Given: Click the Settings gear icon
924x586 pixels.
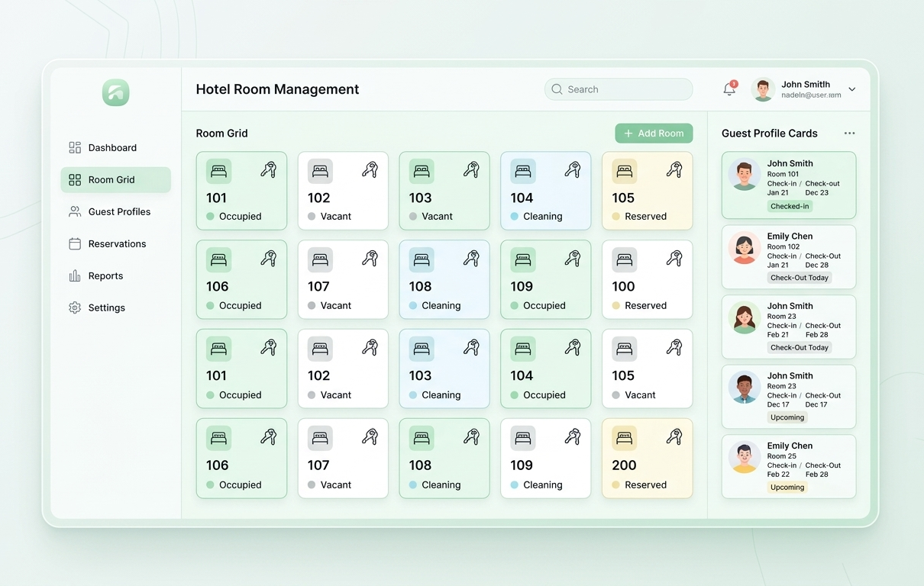Looking at the screenshot, I should coord(75,308).
